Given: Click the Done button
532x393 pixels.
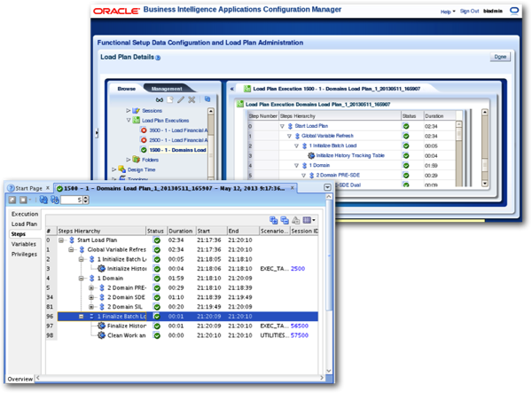Looking at the screenshot, I should pos(500,57).
